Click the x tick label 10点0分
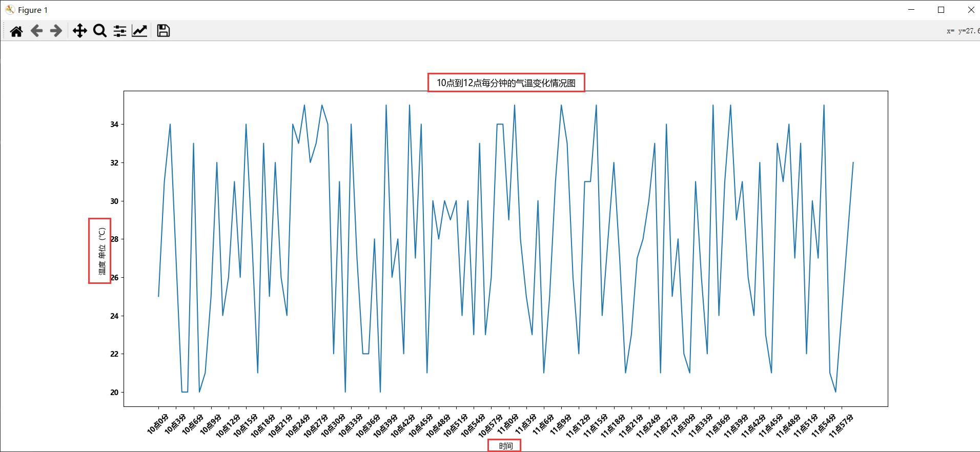 tap(157, 424)
